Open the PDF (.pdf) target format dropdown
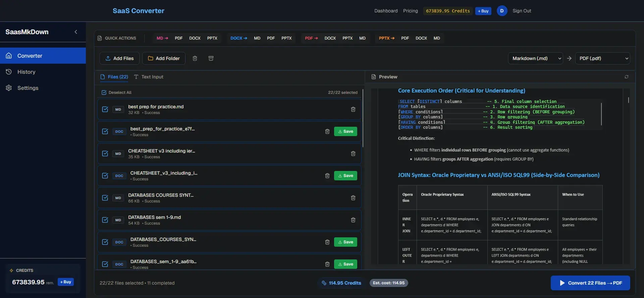This screenshot has height=298, width=644. pos(602,58)
